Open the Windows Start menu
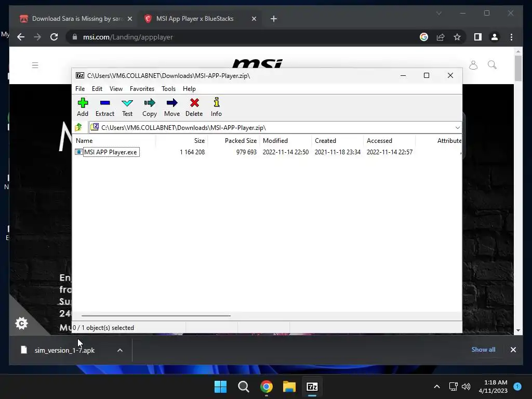This screenshot has height=399, width=532. click(220, 387)
